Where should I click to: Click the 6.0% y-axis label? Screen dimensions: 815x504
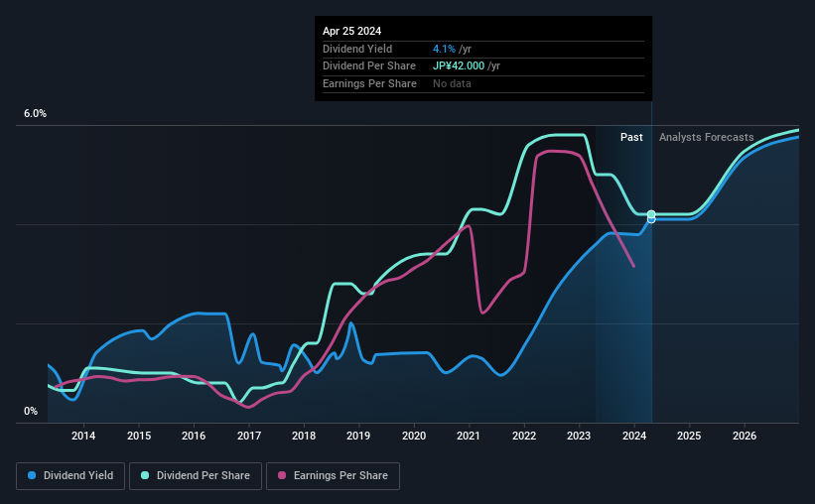[35, 113]
